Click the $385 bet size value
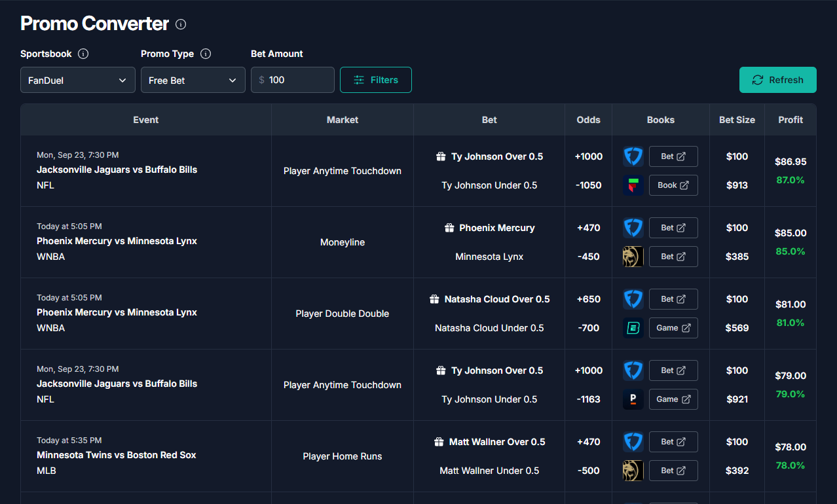The height and width of the screenshot is (504, 837). point(737,257)
